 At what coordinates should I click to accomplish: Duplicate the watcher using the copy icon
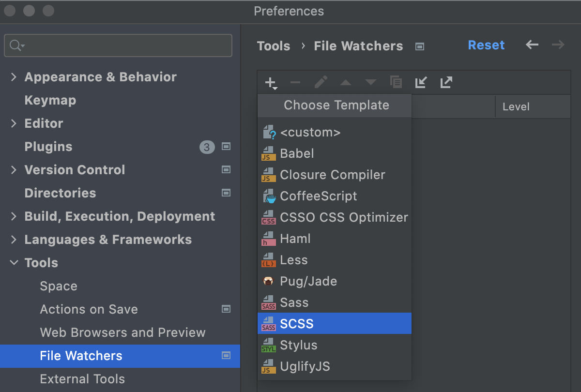click(396, 82)
